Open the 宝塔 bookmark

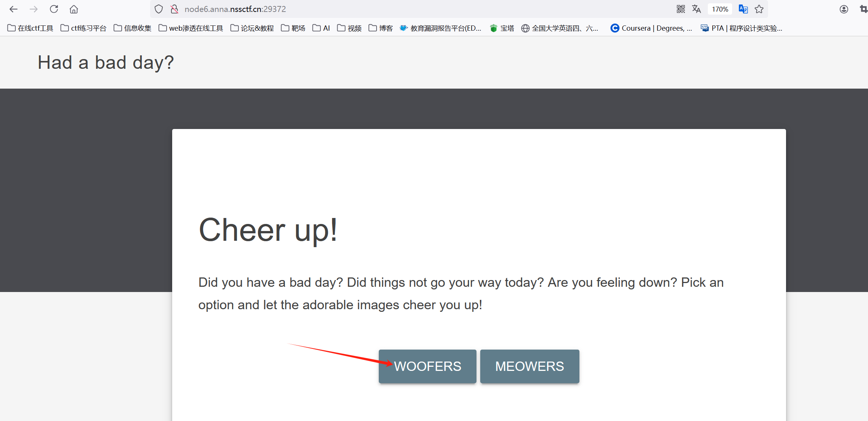pos(502,28)
